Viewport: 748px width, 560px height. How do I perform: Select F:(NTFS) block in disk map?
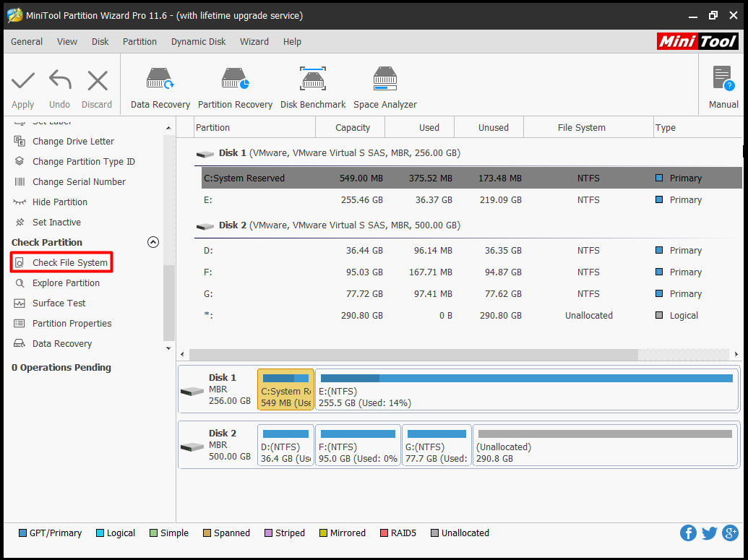click(x=358, y=445)
